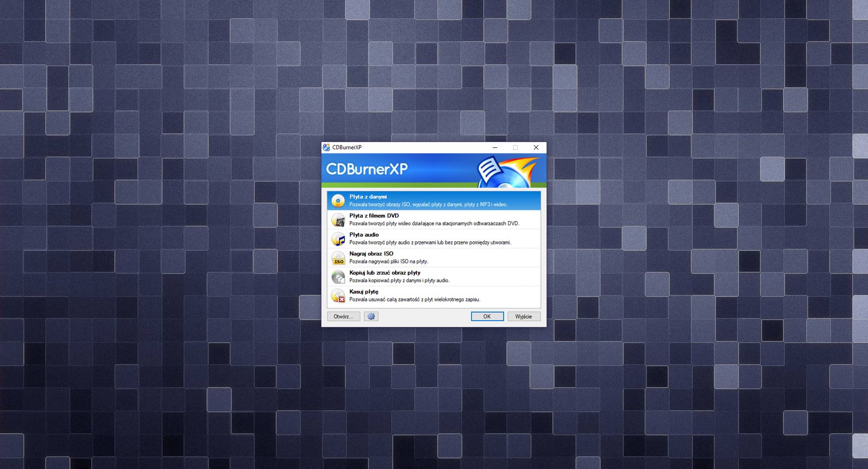Click description about creating ISO images and MP3 discs
Viewport: 868px width, 469px height.
[x=428, y=204]
